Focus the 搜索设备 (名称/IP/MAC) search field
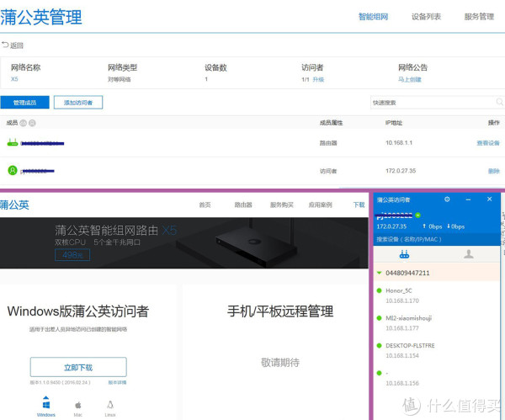Viewport: 505px width, 420px height. [x=437, y=239]
